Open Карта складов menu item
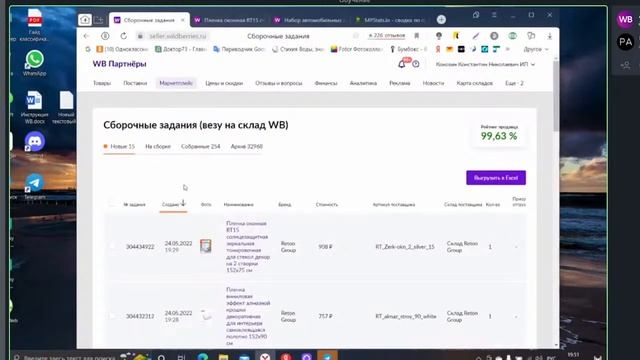The width and height of the screenshot is (640, 360). (474, 83)
